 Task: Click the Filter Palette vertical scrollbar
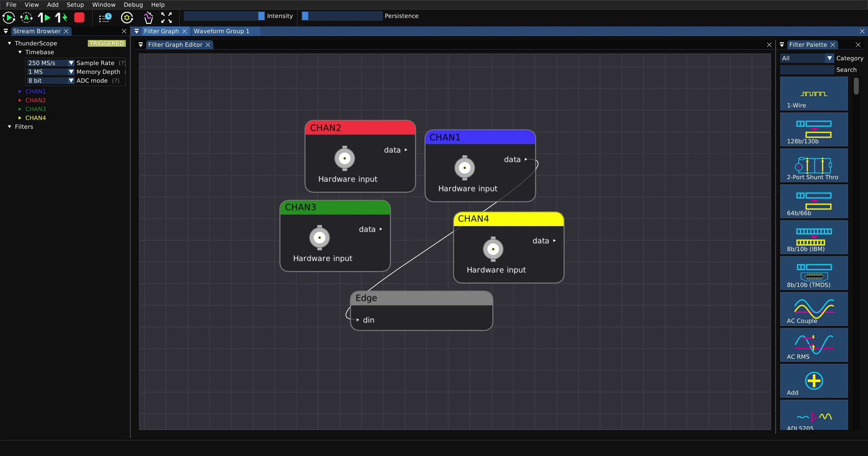[x=856, y=86]
